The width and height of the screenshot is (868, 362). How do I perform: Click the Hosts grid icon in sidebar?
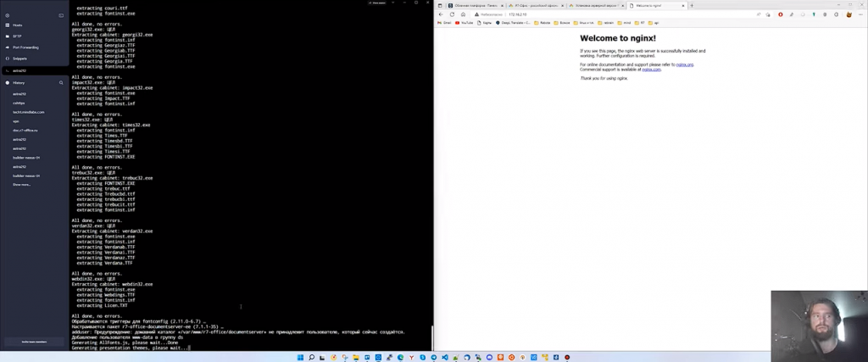(x=7, y=25)
